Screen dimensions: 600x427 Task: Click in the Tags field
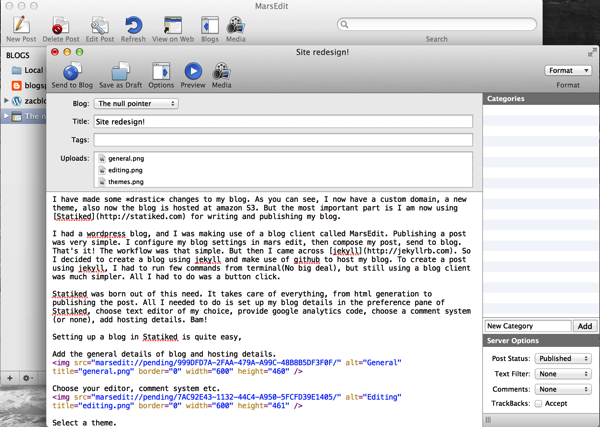point(283,140)
